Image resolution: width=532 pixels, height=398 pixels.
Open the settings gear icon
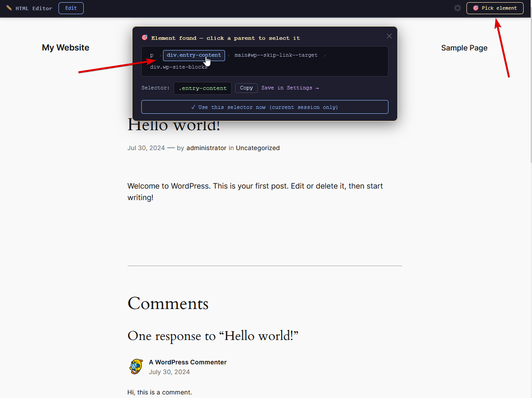tap(457, 8)
